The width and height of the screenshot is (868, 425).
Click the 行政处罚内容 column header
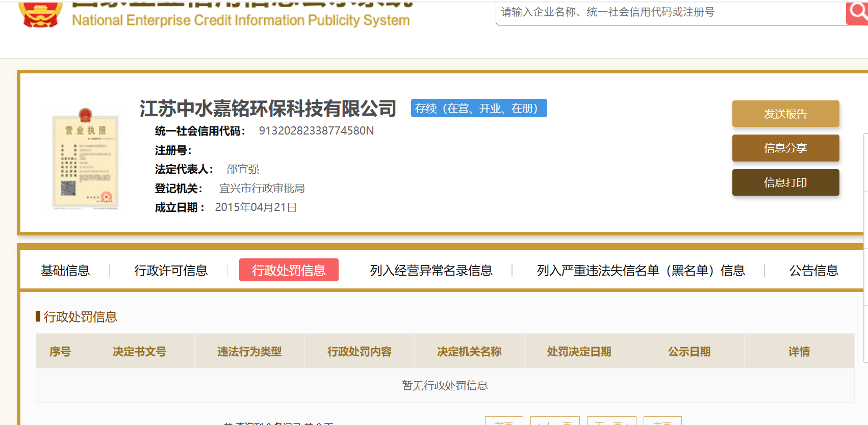point(360,352)
